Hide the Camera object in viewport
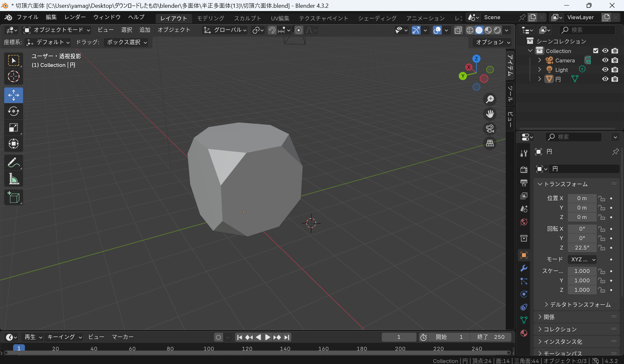This screenshot has height=364, width=624. [605, 60]
